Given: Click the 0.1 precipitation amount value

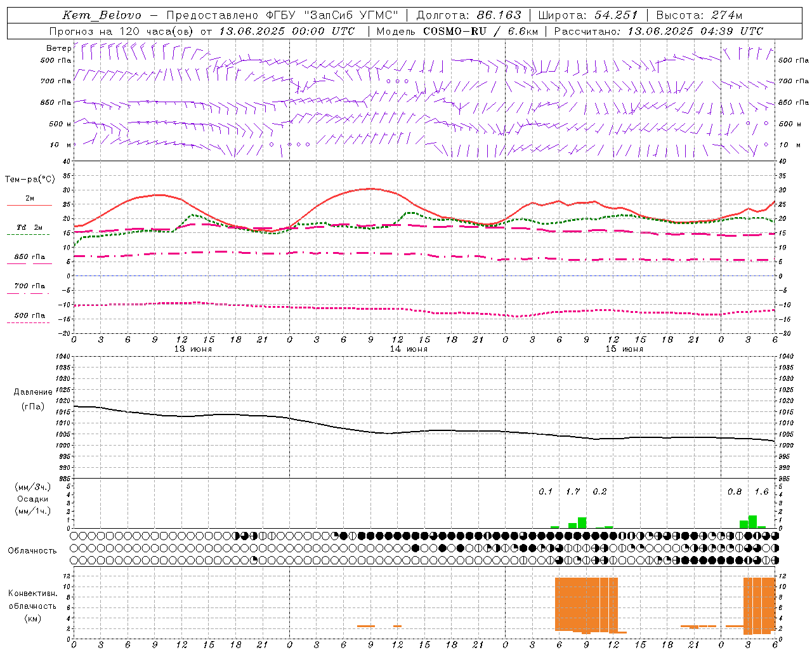Looking at the screenshot, I should pos(546,491).
